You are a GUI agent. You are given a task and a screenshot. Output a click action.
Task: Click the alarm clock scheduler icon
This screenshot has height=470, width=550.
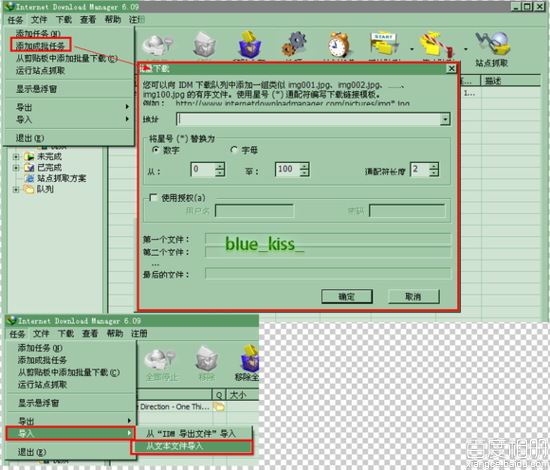click(x=338, y=45)
